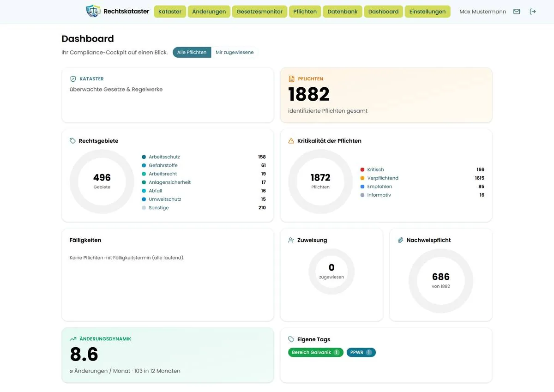The image size is (554, 392).
Task: Open the Pflichten tab
Action: pos(305,12)
